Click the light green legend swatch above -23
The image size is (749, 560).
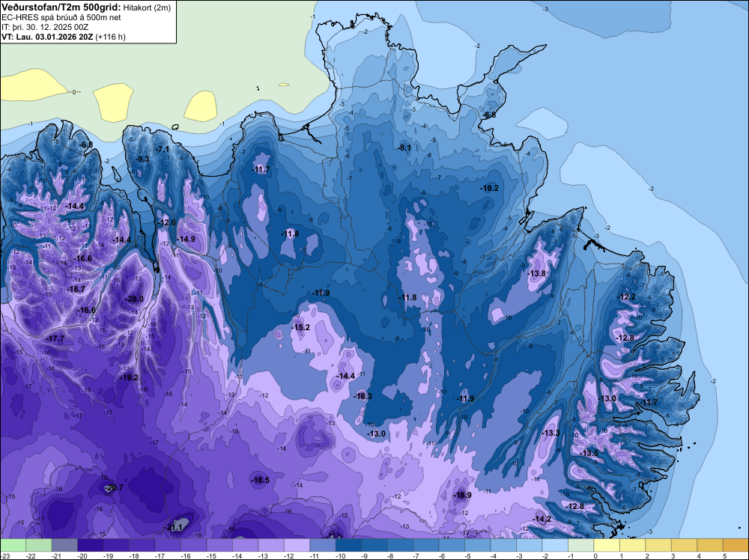tap(13, 545)
